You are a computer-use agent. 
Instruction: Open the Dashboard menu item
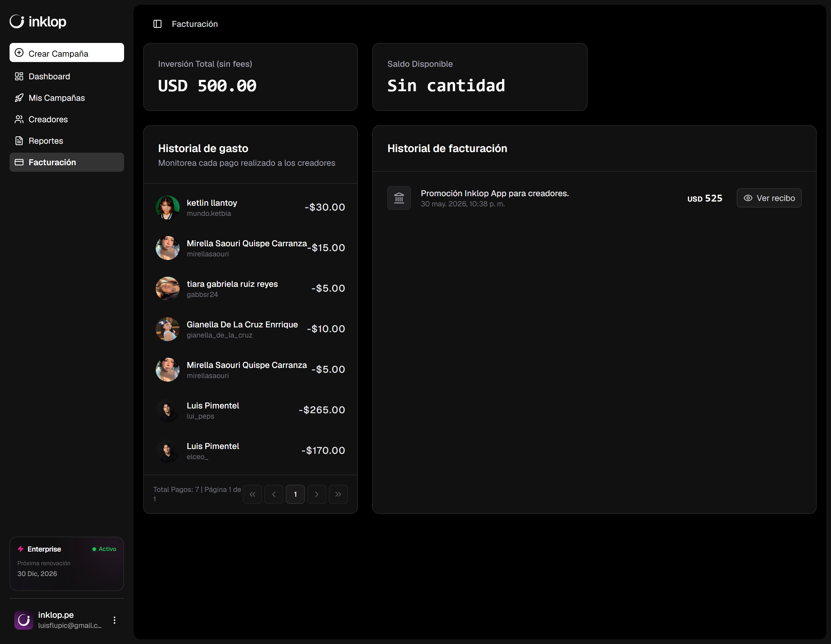[x=67, y=76]
